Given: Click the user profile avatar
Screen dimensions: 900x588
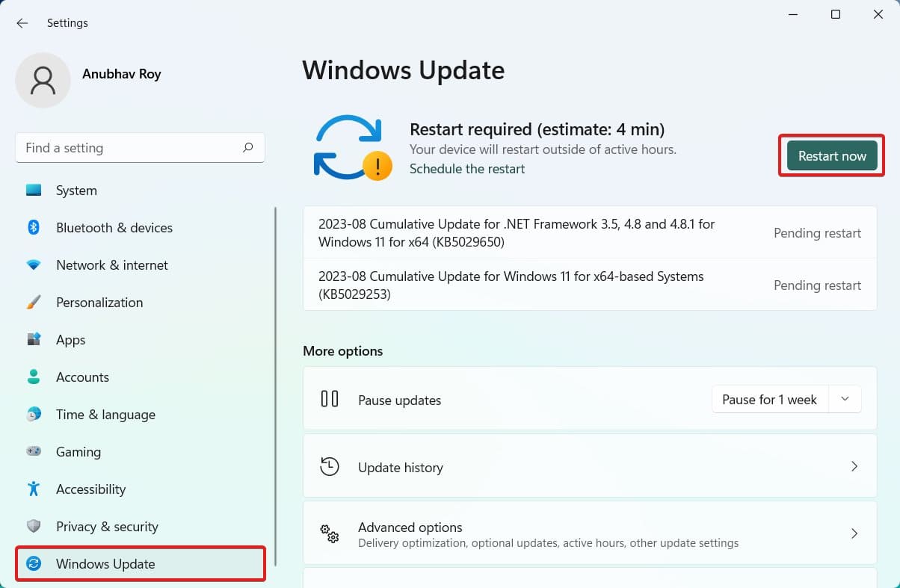Looking at the screenshot, I should (x=43, y=80).
